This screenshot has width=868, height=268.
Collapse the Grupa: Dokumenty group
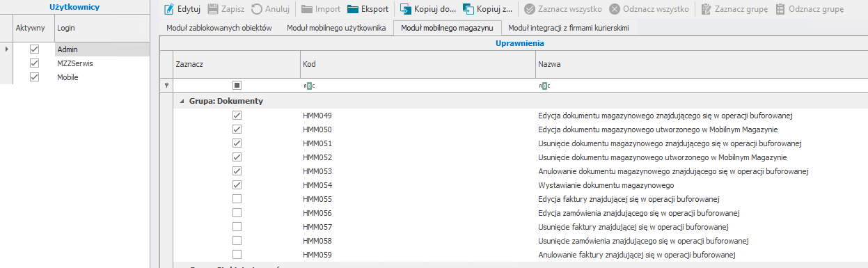(182, 101)
